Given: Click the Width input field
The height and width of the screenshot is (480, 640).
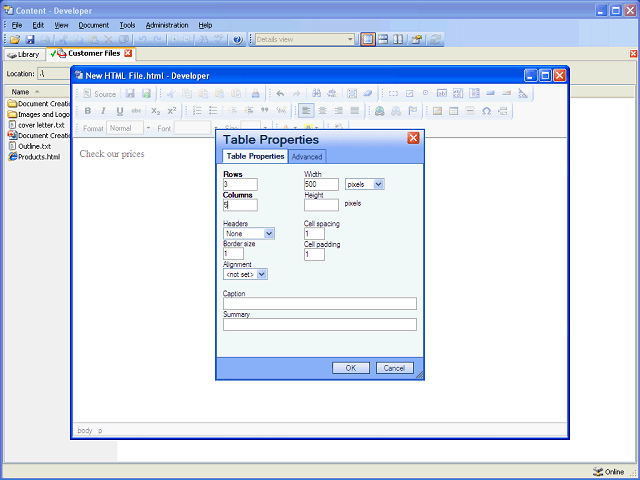Looking at the screenshot, I should 321,184.
